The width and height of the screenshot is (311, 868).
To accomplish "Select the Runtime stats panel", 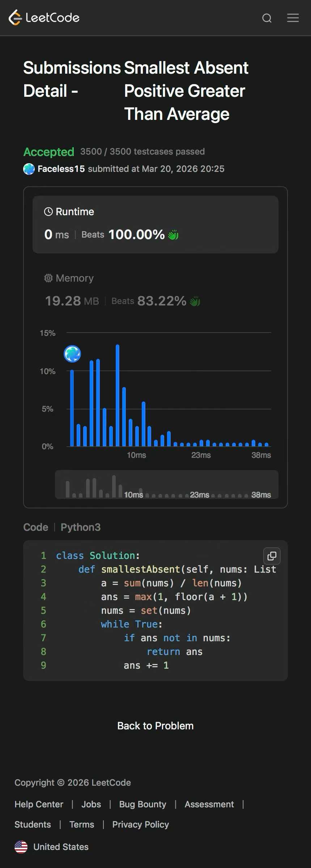I will [x=155, y=224].
